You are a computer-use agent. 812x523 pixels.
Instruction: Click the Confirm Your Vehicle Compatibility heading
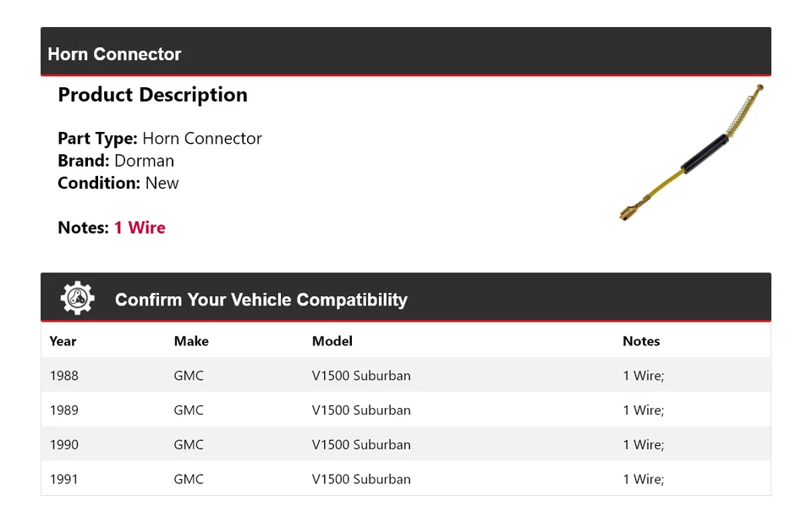(x=261, y=300)
